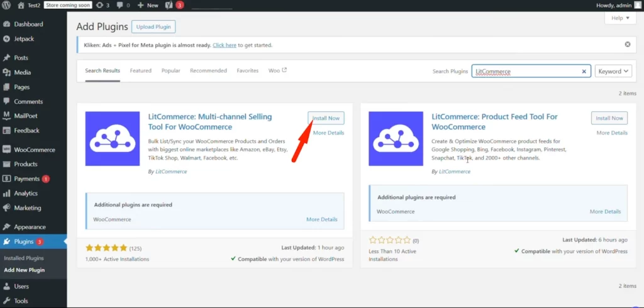This screenshot has height=308, width=644.
Task: Switch to the Recommended tab
Action: pos(208,70)
